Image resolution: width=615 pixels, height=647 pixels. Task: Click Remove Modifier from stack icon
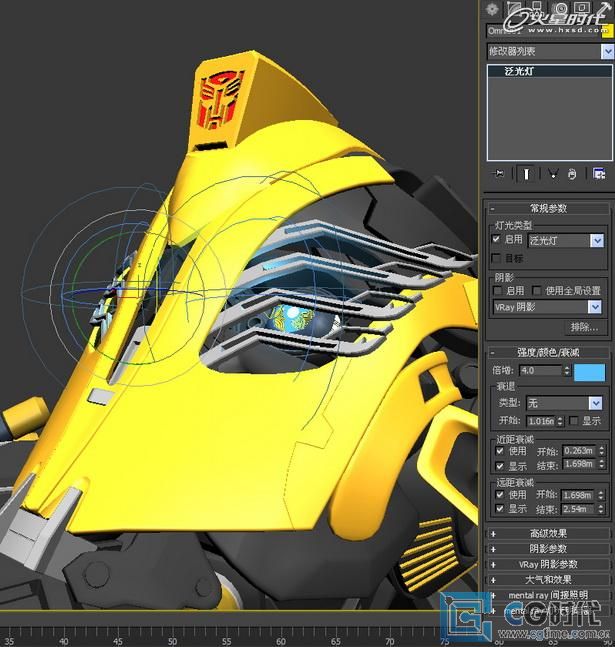pos(572,174)
